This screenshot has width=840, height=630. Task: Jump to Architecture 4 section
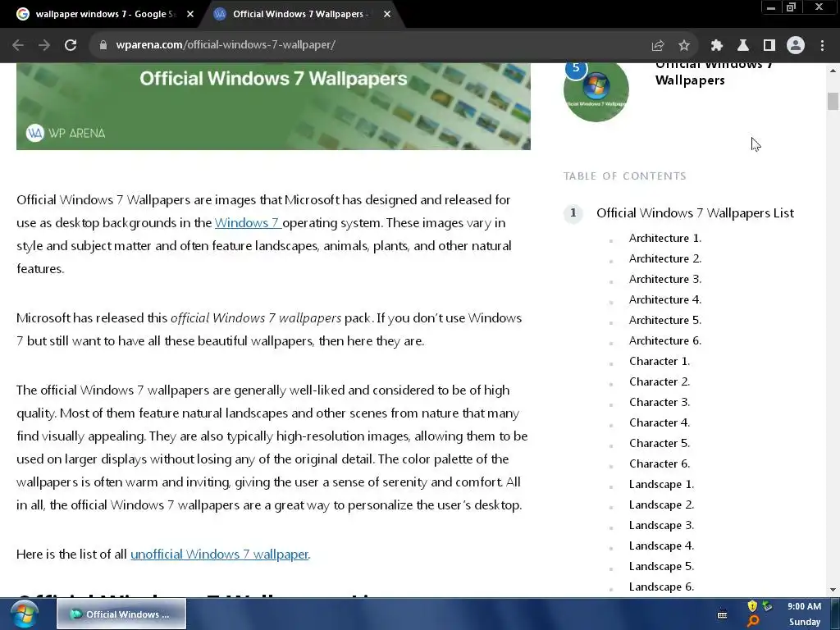click(x=664, y=300)
